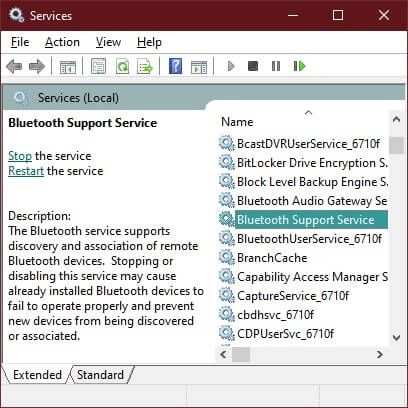Open the View menu
This screenshot has height=408, width=408.
(108, 42)
